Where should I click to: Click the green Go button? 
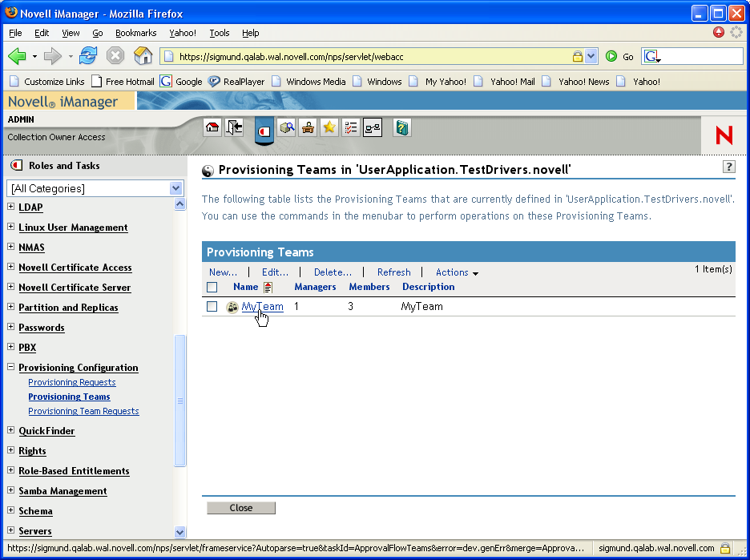coord(619,56)
